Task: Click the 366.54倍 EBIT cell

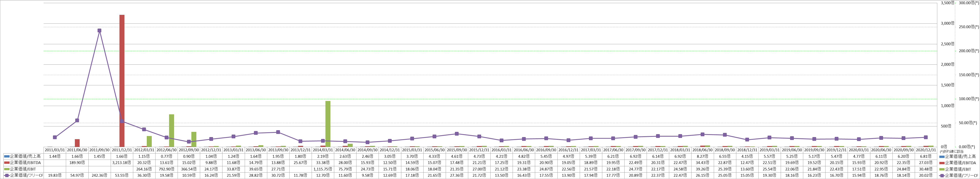Action: (x=189, y=169)
